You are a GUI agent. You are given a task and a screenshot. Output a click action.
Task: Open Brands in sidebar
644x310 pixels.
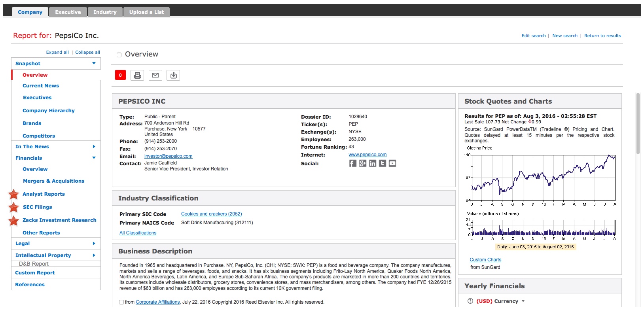coord(32,123)
